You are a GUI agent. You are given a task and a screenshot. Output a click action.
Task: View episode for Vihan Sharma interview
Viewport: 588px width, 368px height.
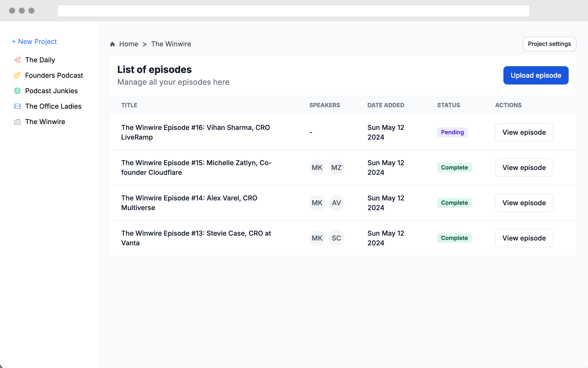(524, 132)
